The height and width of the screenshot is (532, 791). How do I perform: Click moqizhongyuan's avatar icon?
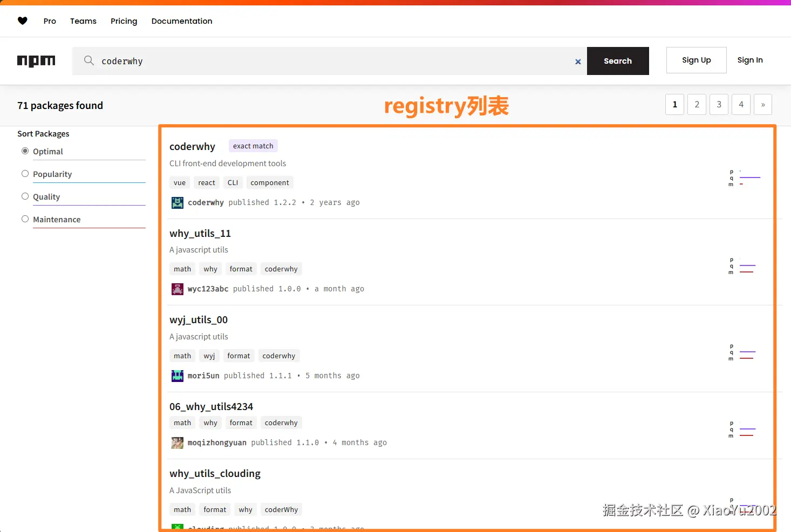tap(177, 442)
